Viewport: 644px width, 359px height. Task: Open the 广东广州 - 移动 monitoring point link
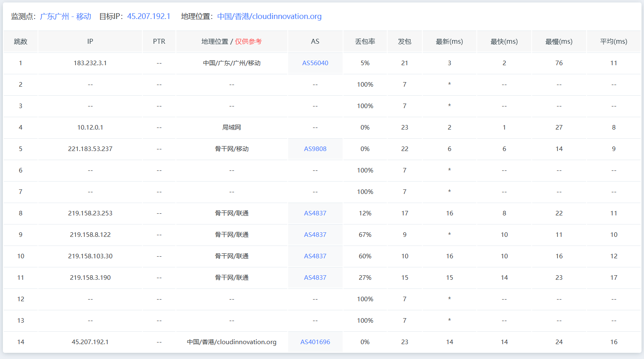[65, 17]
